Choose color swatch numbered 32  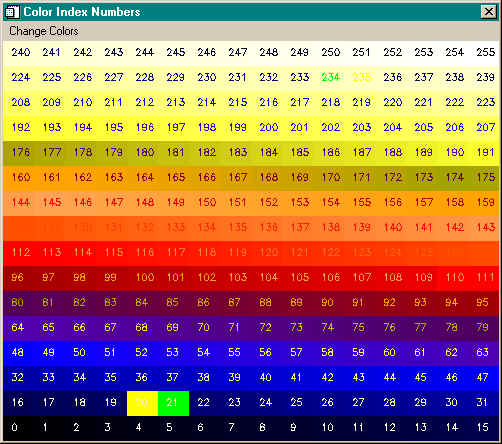[x=19, y=378]
